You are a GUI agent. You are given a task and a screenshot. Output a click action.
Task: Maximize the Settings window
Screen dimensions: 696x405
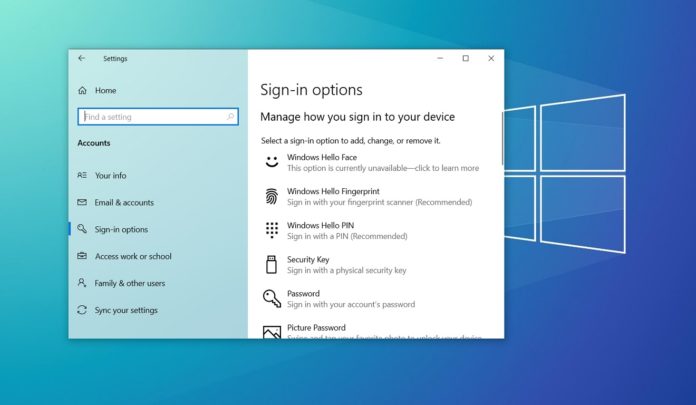466,58
